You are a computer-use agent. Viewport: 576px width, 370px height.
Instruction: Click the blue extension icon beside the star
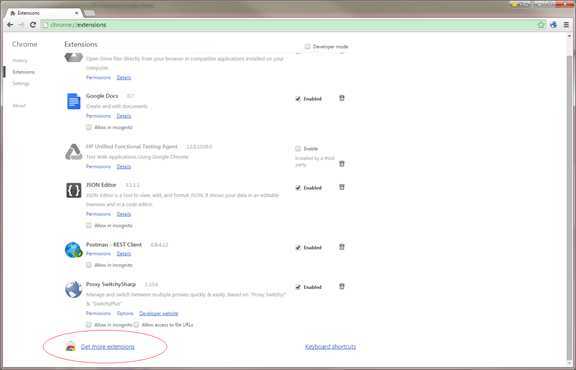click(x=554, y=25)
